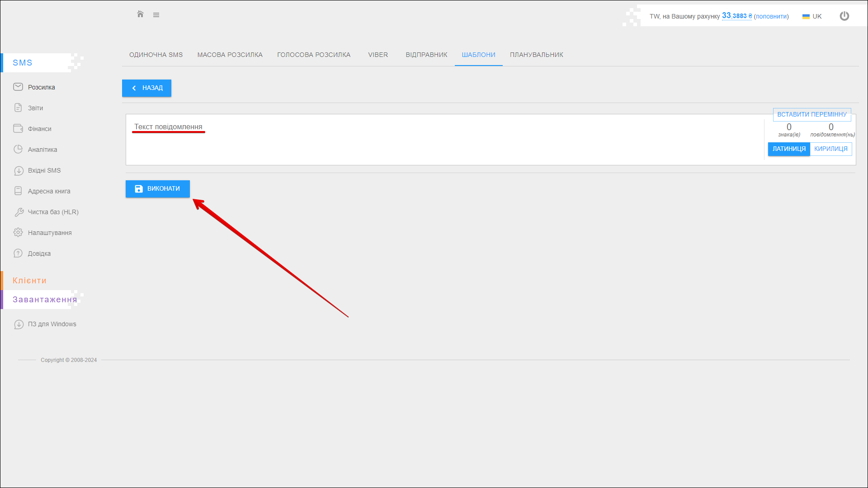Open Звіти reports icon
This screenshot has height=488, width=868.
point(18,108)
